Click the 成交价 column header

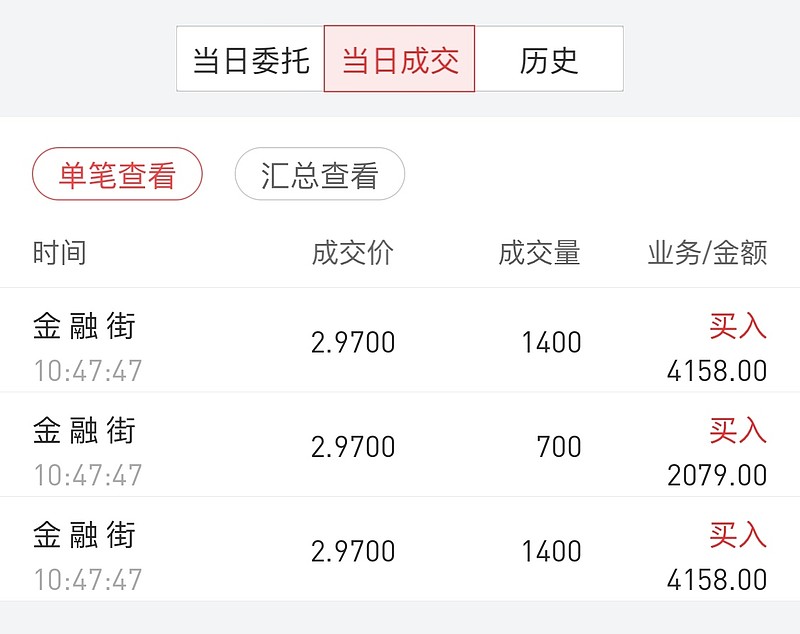353,253
